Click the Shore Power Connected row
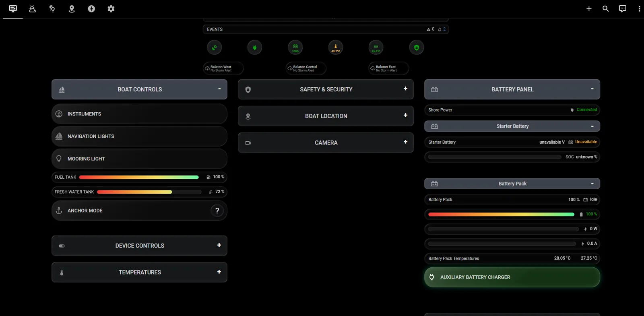 512,110
